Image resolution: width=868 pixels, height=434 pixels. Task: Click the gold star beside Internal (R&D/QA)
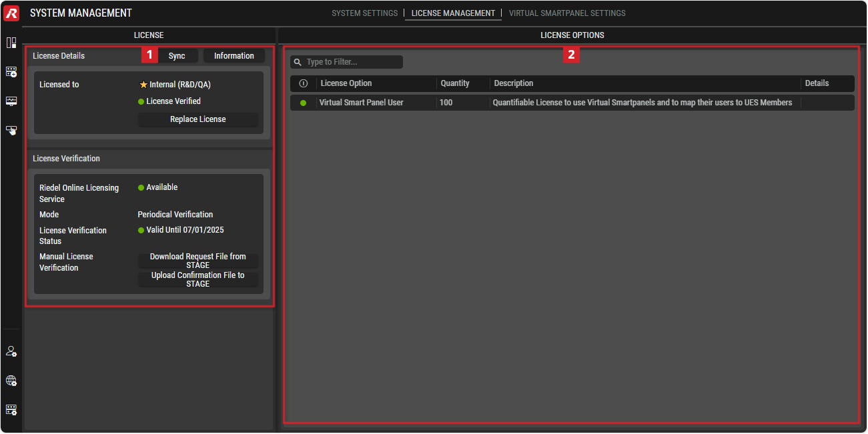pyautogui.click(x=143, y=85)
